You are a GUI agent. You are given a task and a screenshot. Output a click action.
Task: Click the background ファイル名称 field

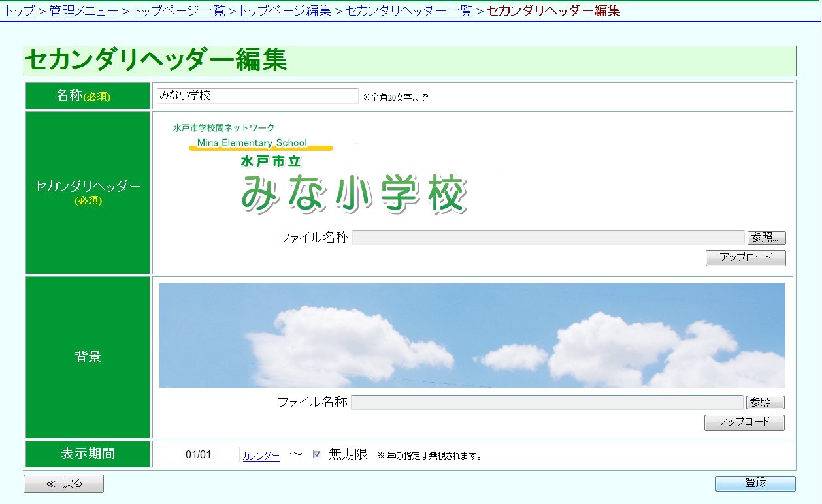point(547,402)
